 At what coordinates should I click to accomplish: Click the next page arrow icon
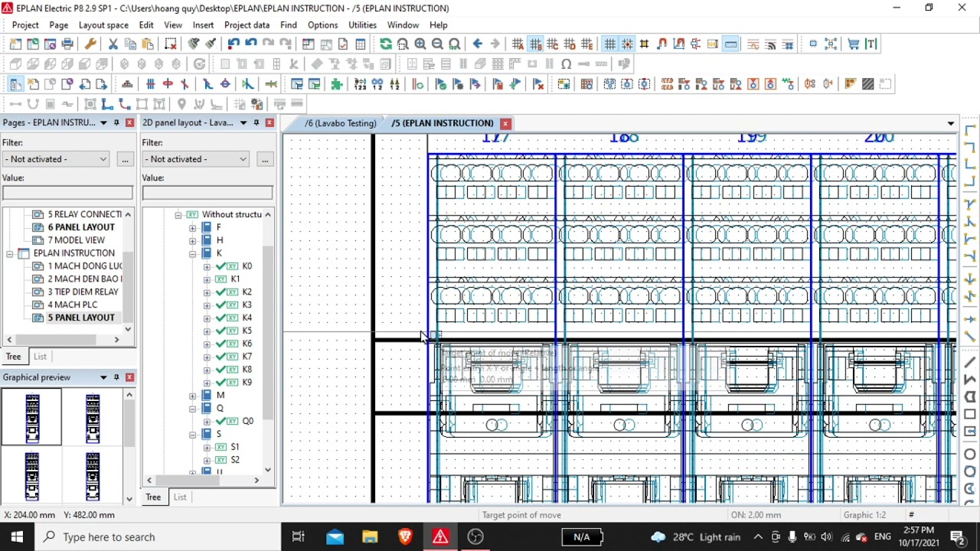tap(102, 84)
